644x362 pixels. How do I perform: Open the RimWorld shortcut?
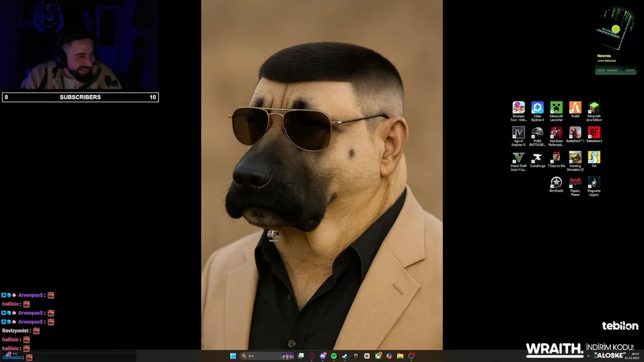(556, 185)
